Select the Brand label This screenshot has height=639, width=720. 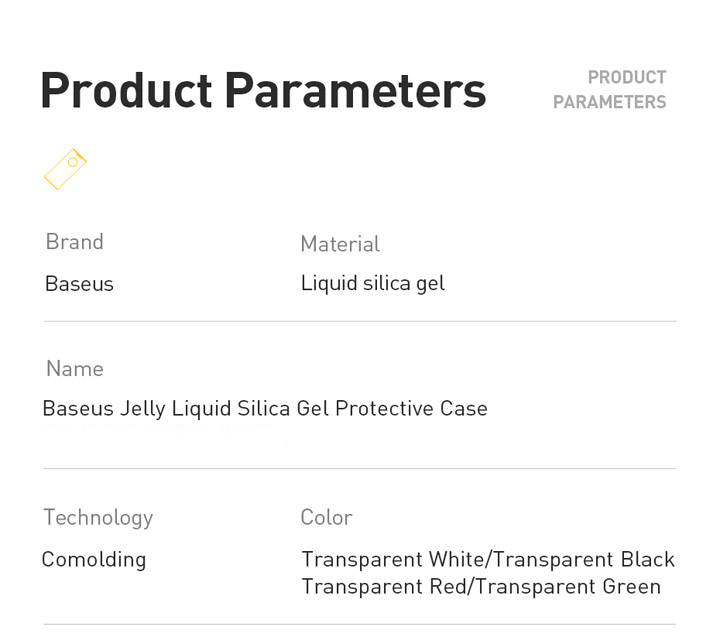click(74, 241)
